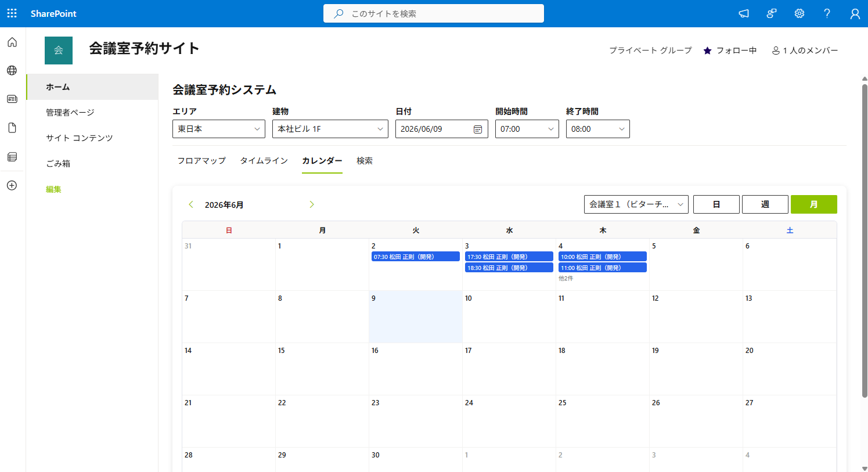Open the My lists icon in rail
The height and width of the screenshot is (472, 868).
click(x=12, y=157)
